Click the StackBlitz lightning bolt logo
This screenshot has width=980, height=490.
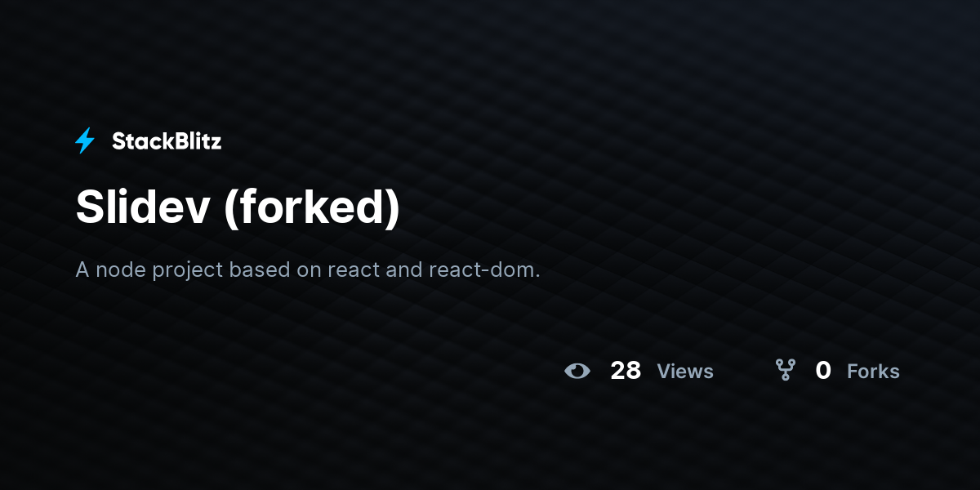click(85, 141)
